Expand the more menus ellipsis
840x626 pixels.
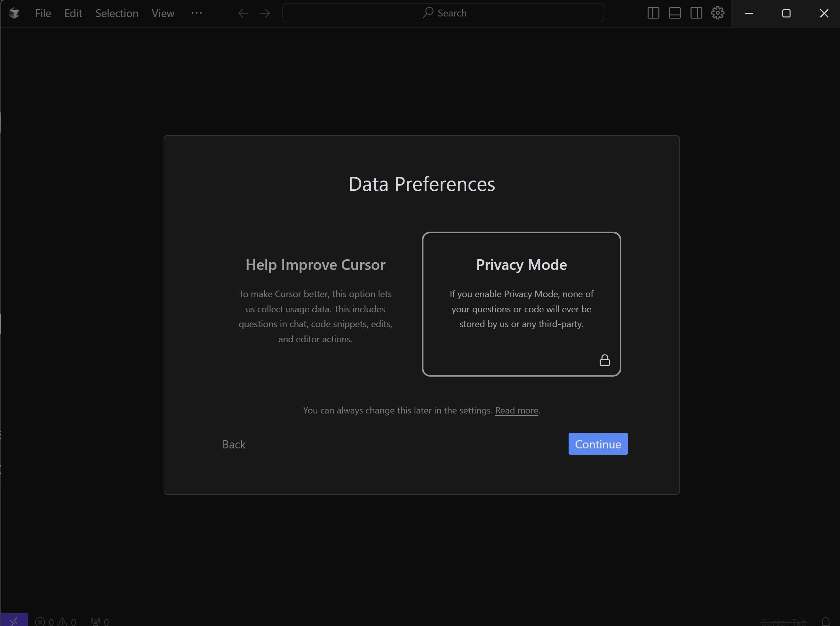click(197, 13)
